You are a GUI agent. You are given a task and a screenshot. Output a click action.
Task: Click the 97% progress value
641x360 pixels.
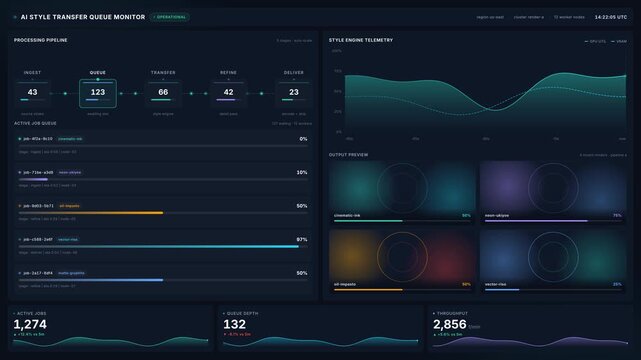(x=302, y=239)
